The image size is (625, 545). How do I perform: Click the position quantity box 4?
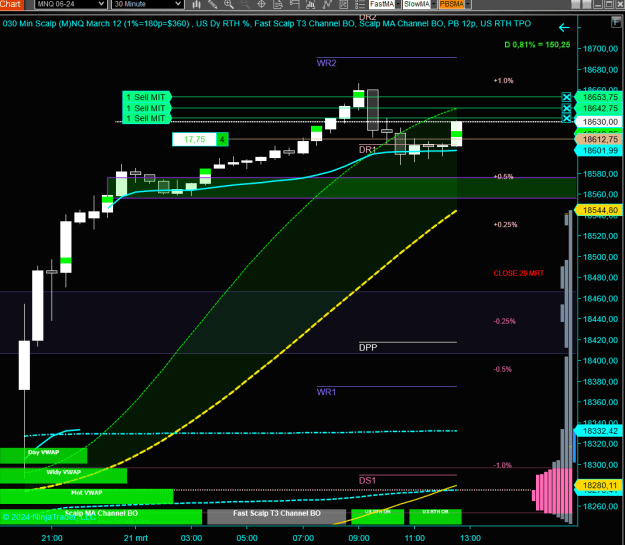coord(222,139)
